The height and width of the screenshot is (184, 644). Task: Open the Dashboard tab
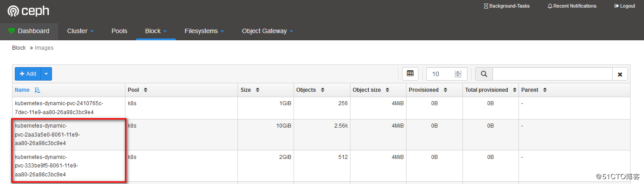point(29,31)
